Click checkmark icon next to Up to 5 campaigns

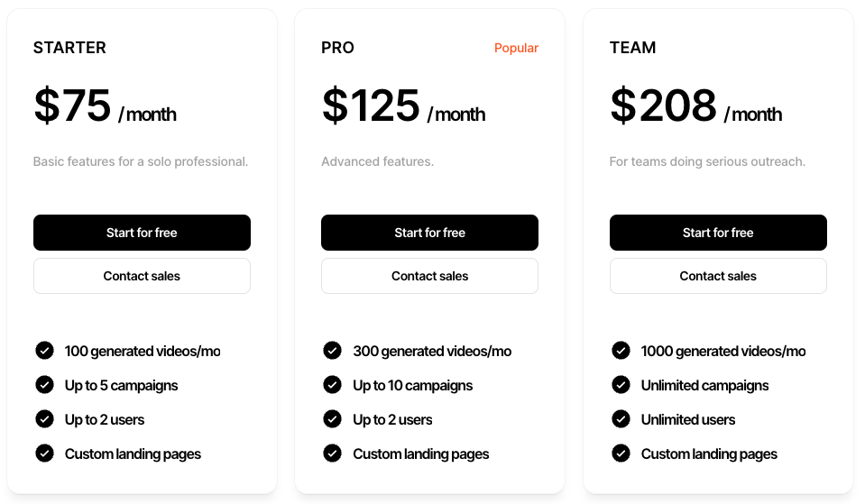44,385
